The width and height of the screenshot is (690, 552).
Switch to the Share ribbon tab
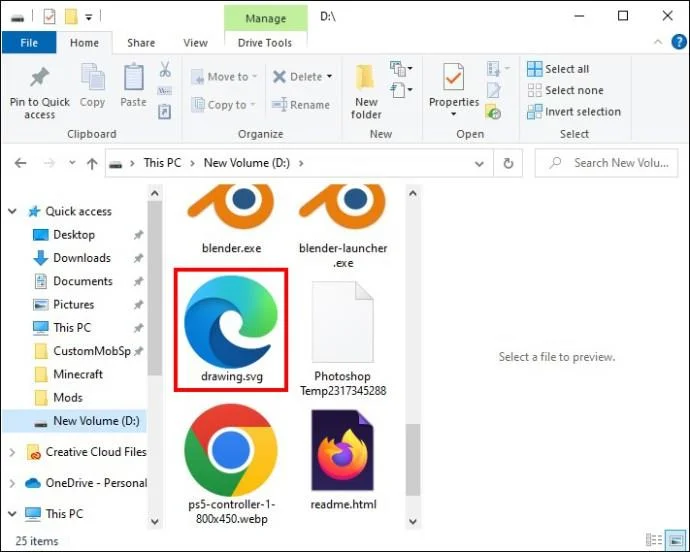coord(141,43)
